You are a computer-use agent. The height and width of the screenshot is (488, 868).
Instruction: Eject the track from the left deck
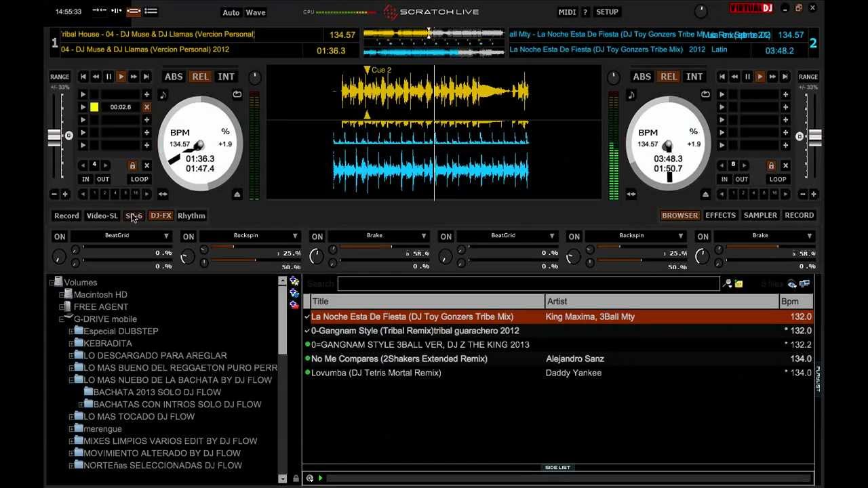coord(237,195)
